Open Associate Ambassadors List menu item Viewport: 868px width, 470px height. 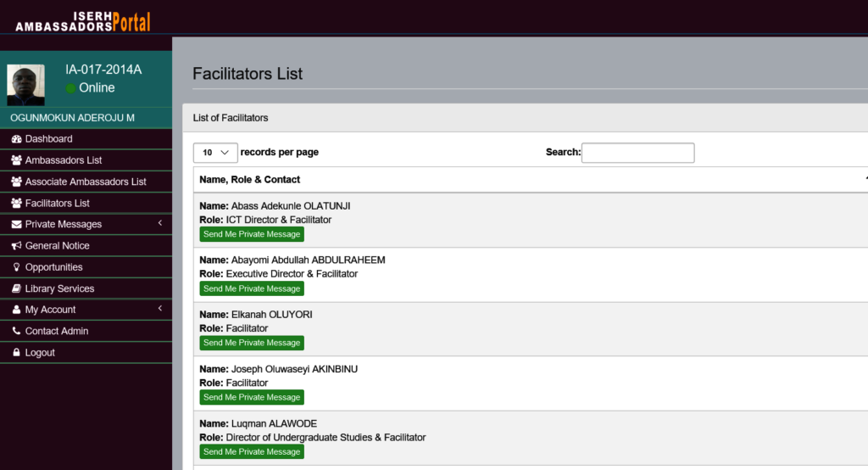click(85, 182)
